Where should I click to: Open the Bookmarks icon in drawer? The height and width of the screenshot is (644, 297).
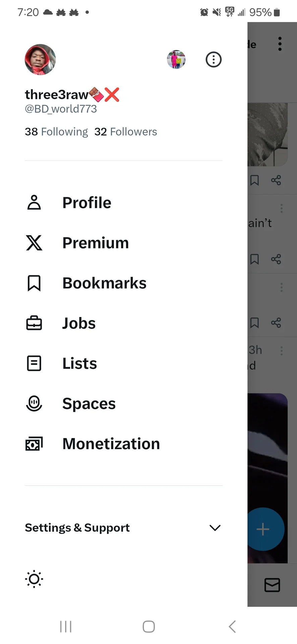coord(34,283)
